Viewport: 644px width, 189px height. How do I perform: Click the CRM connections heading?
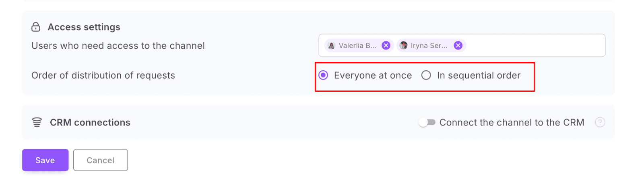tap(90, 122)
